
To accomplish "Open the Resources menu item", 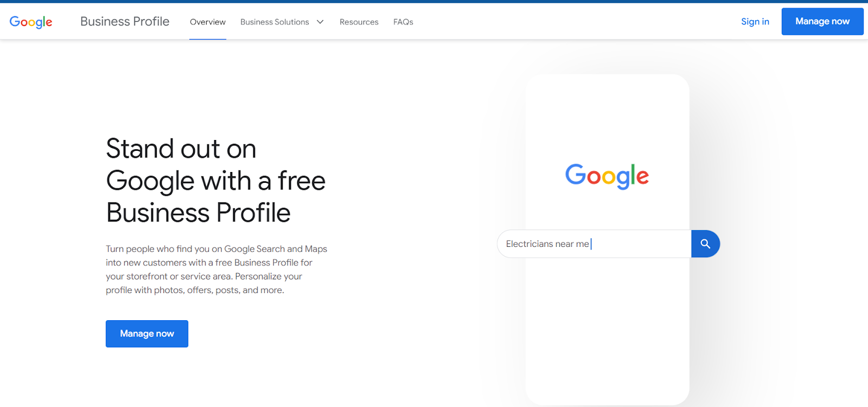I will tap(359, 22).
